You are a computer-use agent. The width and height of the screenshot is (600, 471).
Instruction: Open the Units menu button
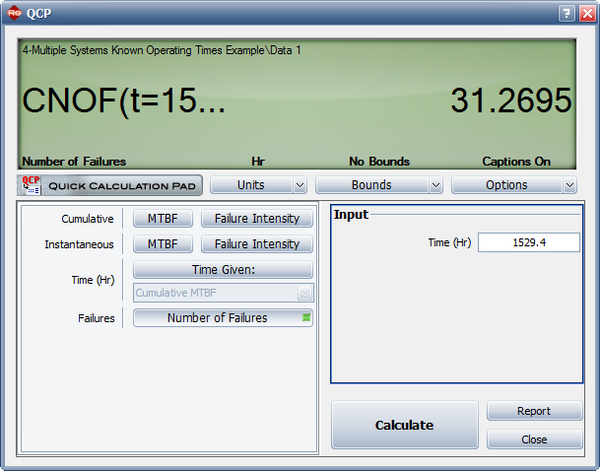(251, 185)
